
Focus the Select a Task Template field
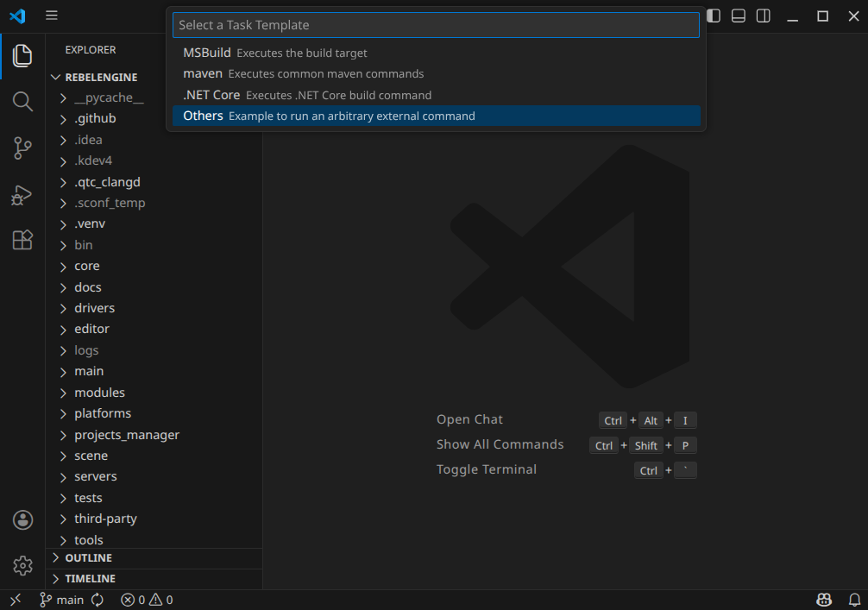coord(437,25)
